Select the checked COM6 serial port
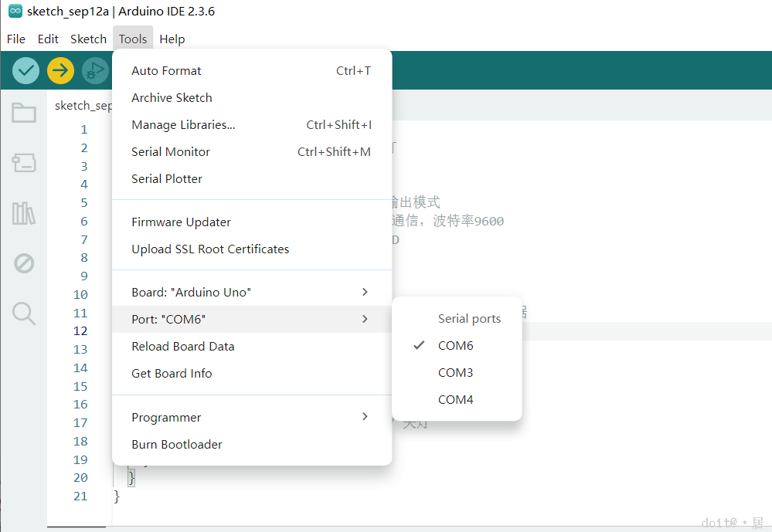The image size is (772, 532). pyautogui.click(x=456, y=346)
